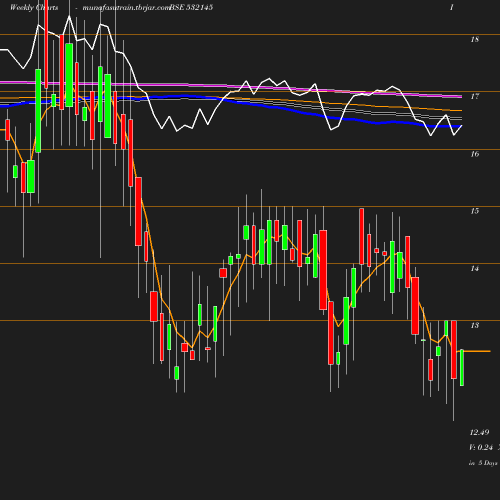Viewport: 500px width, 500px height.
Task: Click the price axis label 15
Action: click(x=475, y=211)
